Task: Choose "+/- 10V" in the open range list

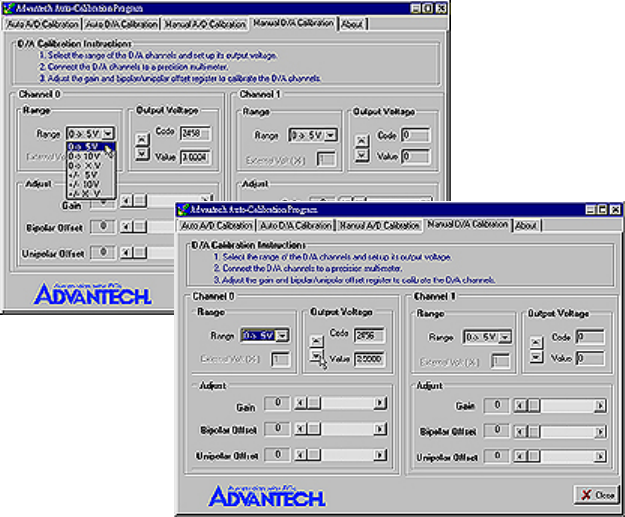Action: point(85,184)
